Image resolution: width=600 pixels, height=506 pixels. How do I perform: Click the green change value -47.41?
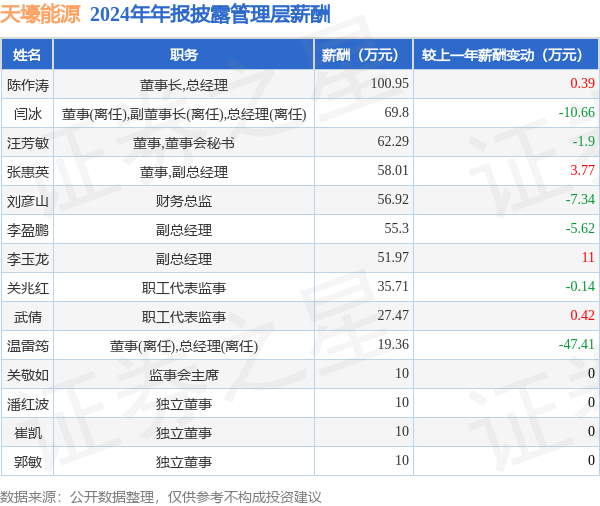pos(577,344)
